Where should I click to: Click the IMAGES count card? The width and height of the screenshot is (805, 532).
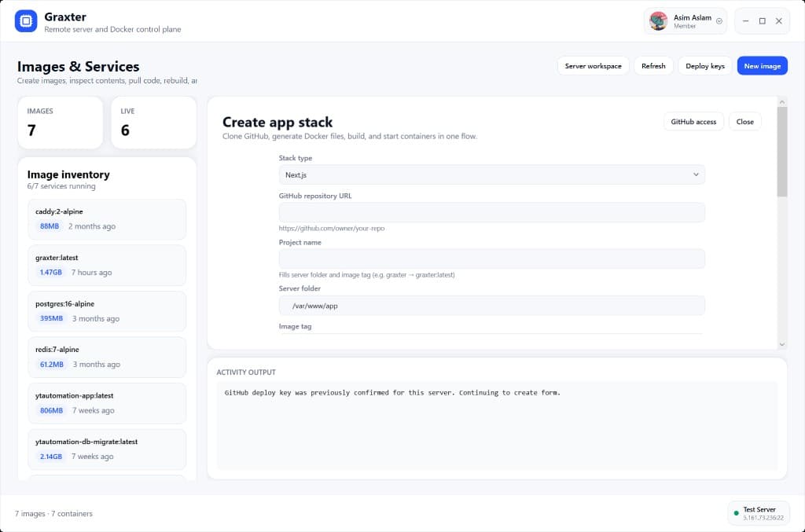tap(60, 123)
